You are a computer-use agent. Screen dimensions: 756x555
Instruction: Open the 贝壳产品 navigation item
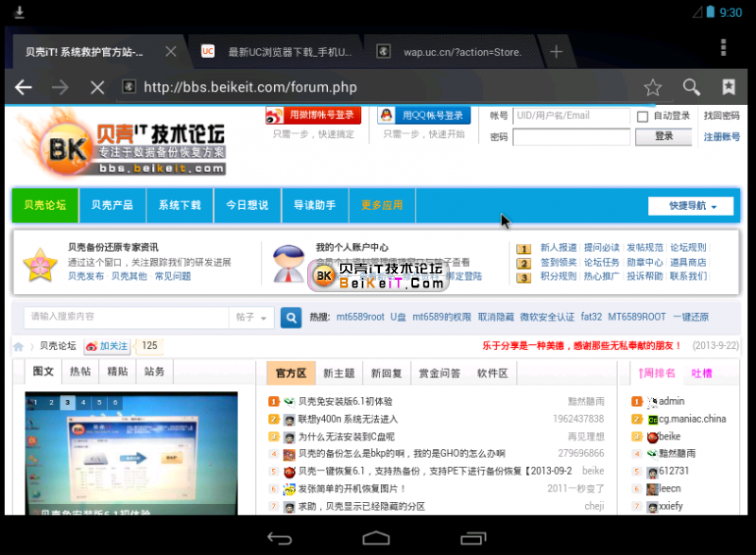112,205
